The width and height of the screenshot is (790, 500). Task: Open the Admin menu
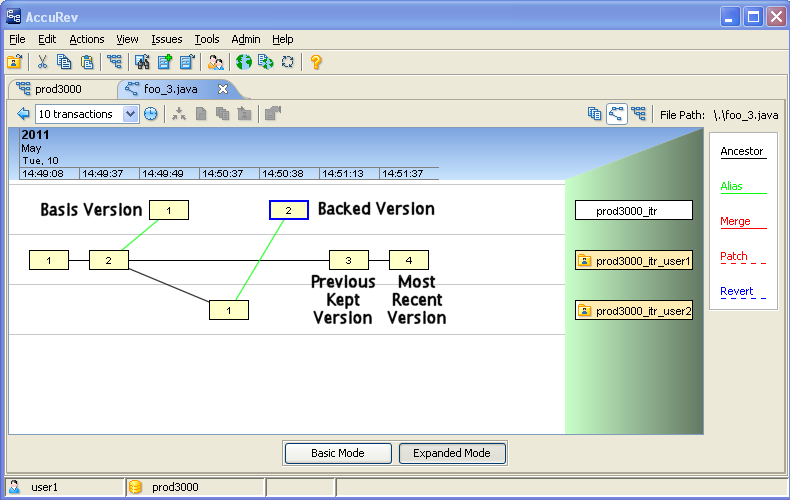coord(246,39)
